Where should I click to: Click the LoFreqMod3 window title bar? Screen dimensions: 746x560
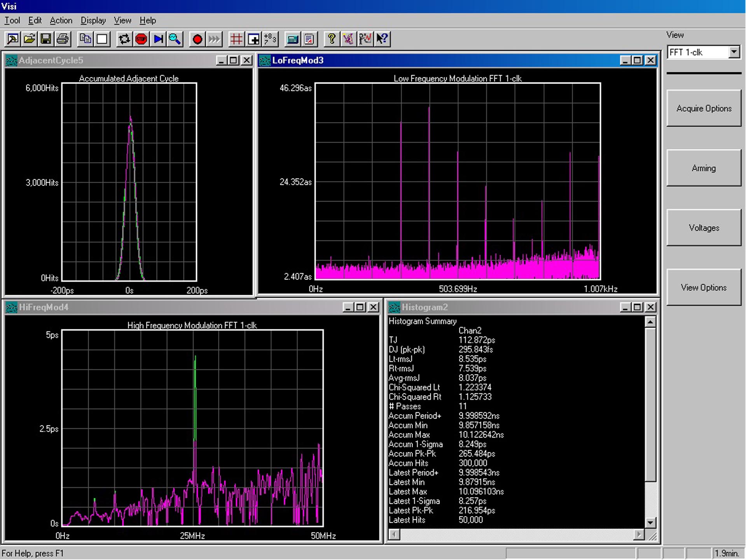point(458,60)
